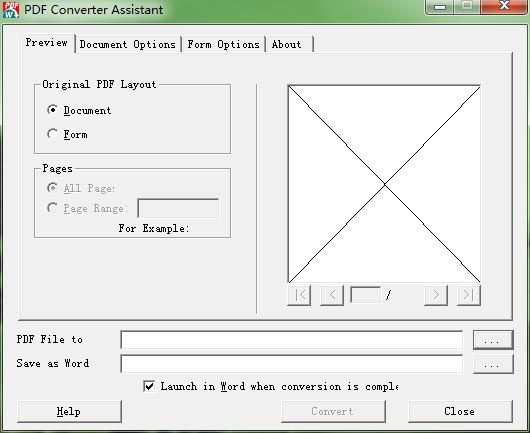Go to the previous preview page

coord(332,295)
